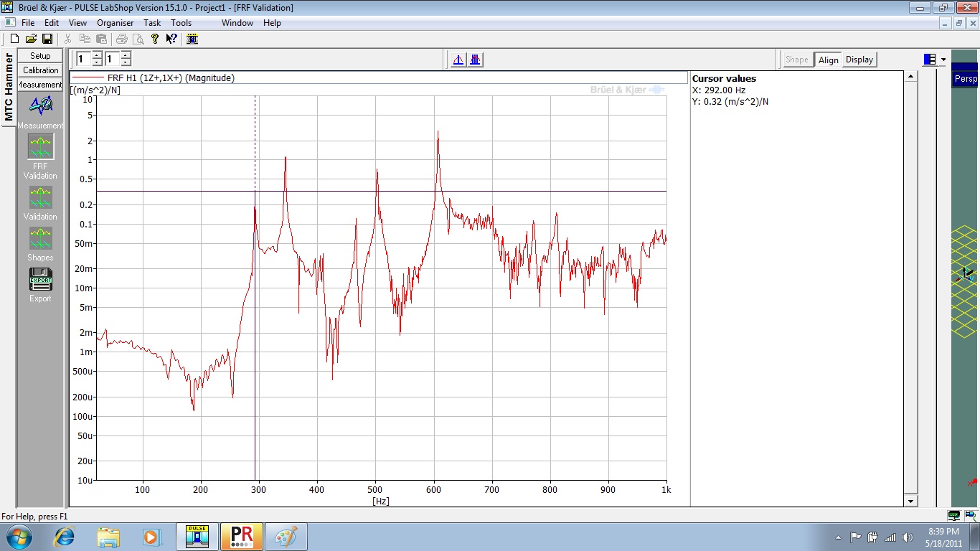Open the Task menu
Image resolution: width=980 pixels, height=551 pixels.
(x=152, y=23)
